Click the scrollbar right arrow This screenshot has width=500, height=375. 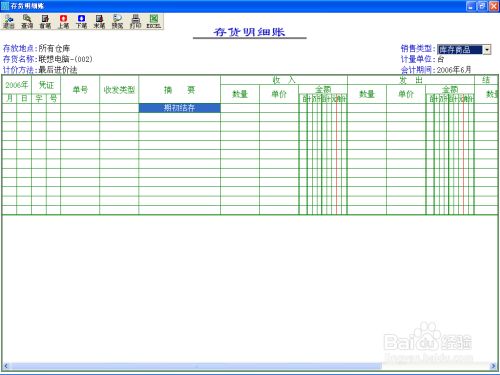tap(493, 366)
